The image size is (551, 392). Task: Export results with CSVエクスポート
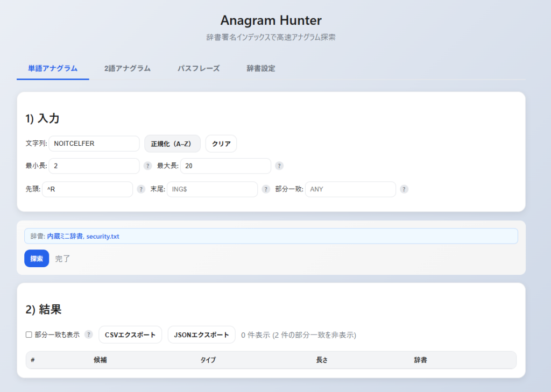pos(130,334)
